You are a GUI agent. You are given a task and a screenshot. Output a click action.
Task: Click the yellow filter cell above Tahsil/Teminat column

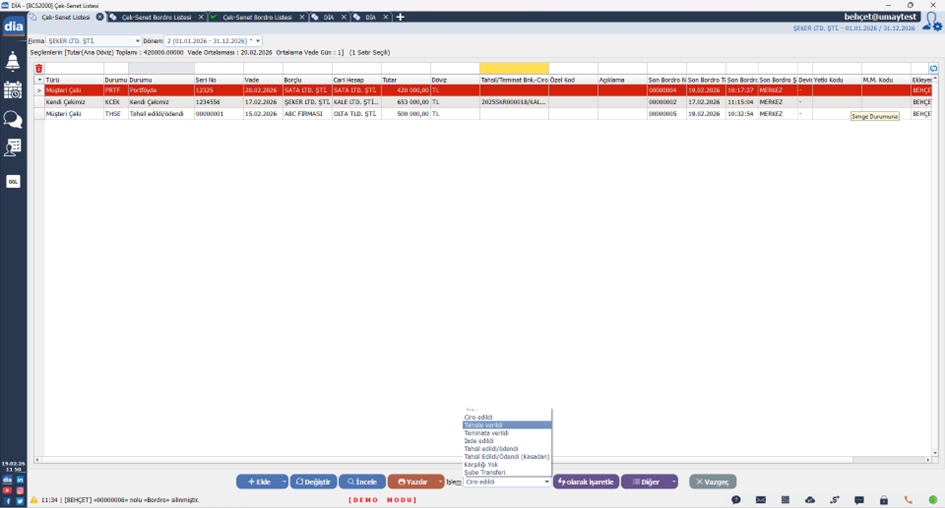click(513, 69)
